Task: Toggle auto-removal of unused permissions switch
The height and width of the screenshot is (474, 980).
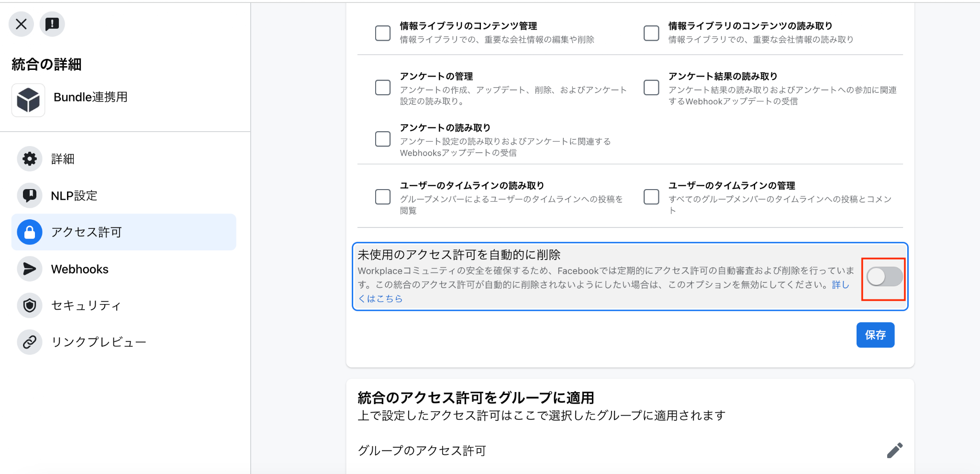Action: click(x=884, y=277)
